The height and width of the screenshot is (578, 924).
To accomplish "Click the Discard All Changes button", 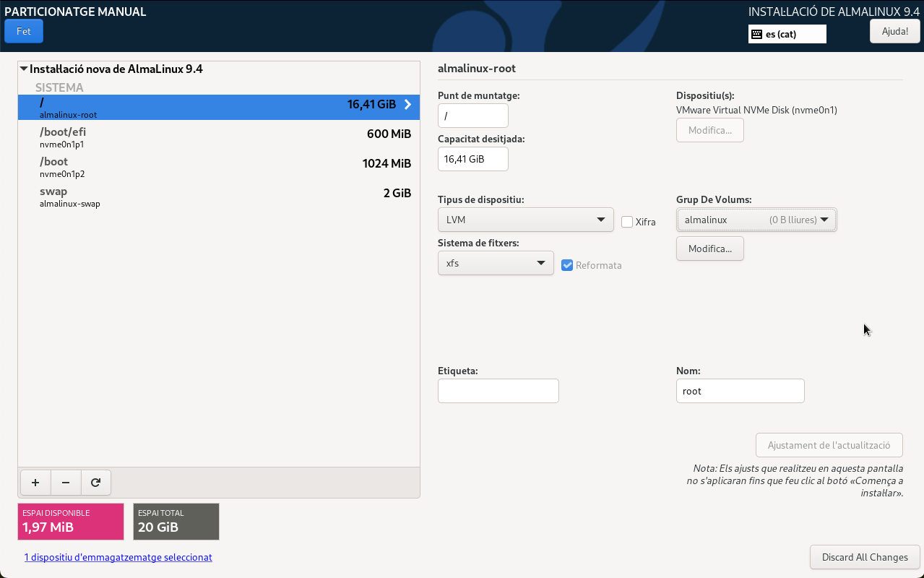I will (x=865, y=557).
